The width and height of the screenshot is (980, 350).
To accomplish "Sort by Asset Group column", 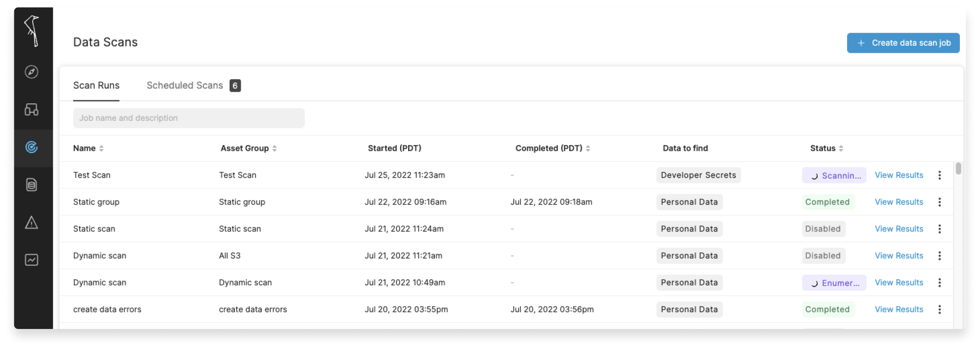I will coord(274,148).
